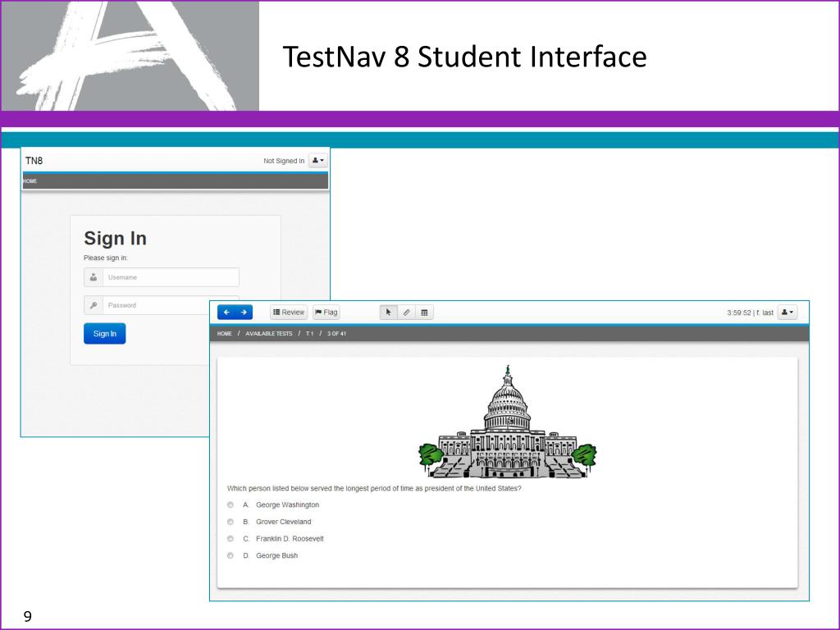This screenshot has height=630, width=840.
Task: Choose answer D George Bush
Action: pyautogui.click(x=231, y=555)
